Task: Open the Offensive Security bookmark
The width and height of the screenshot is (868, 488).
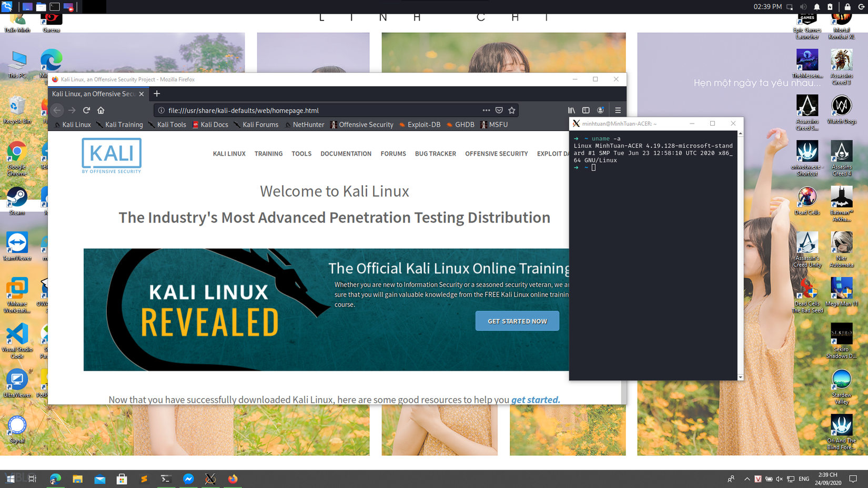Action: [x=362, y=125]
